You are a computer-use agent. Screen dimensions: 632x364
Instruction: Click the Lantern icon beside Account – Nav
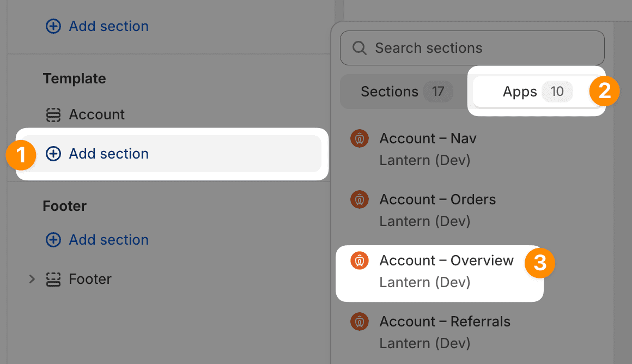pos(359,139)
